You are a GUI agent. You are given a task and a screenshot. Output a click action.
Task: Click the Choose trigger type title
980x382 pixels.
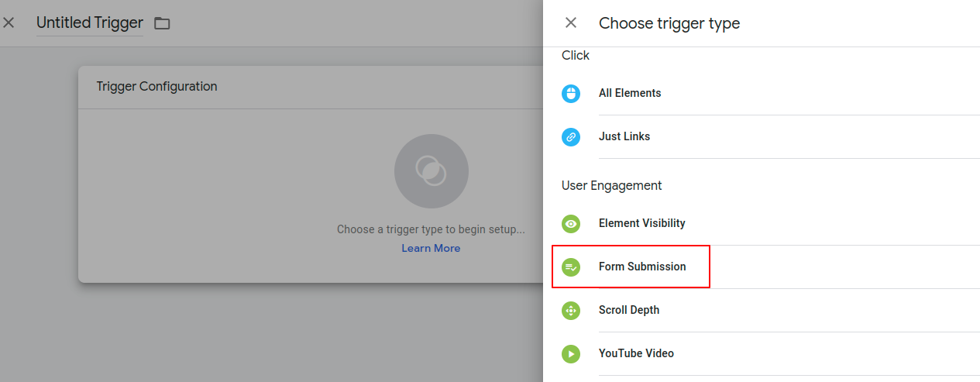669,23
